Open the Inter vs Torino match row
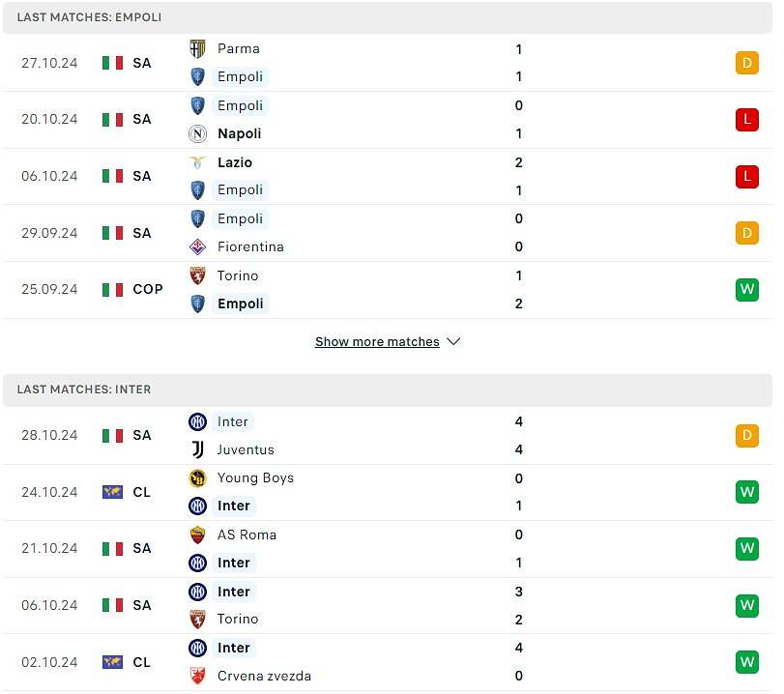 tap(387, 605)
